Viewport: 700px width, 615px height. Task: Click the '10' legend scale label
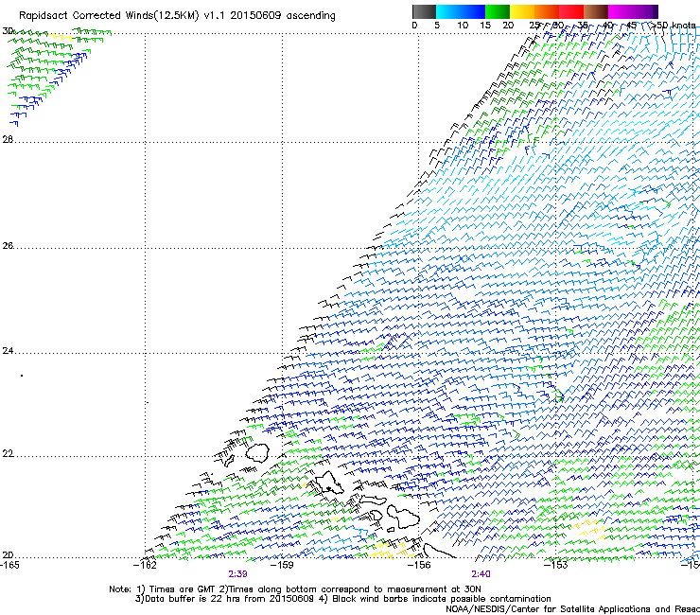tap(463, 26)
